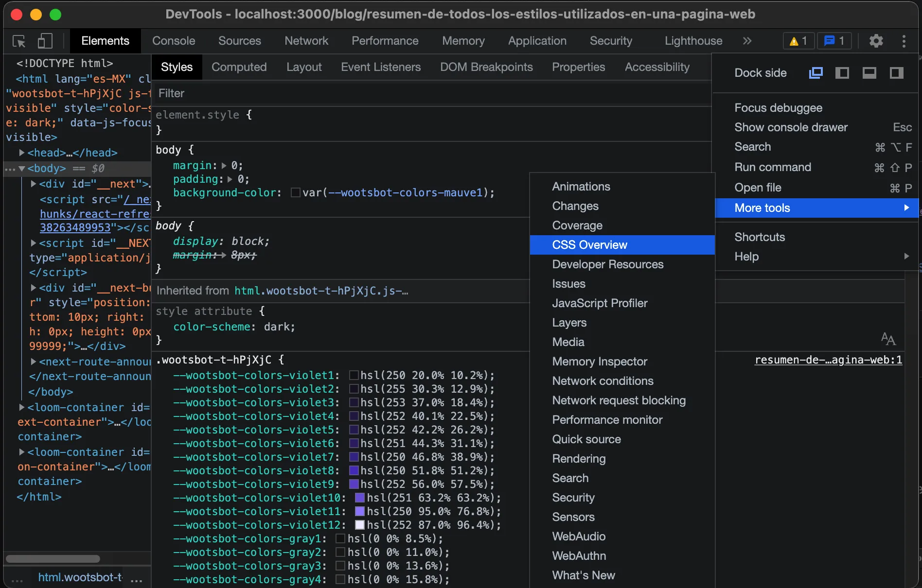Click the blue console messages badge

click(834, 41)
